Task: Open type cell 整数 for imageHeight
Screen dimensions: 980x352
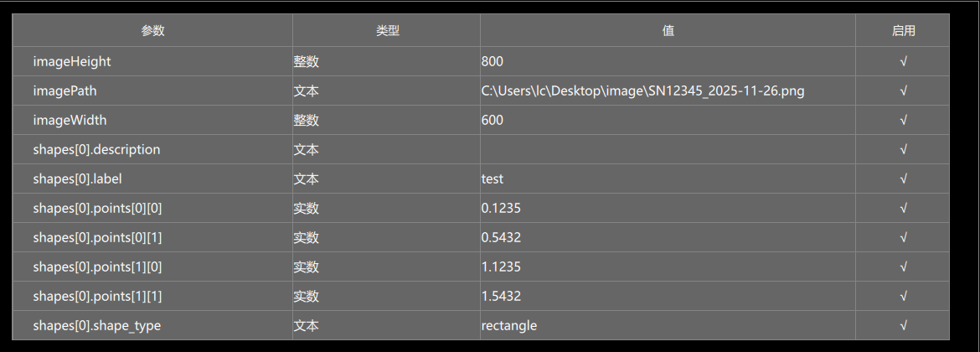Action: click(x=307, y=61)
